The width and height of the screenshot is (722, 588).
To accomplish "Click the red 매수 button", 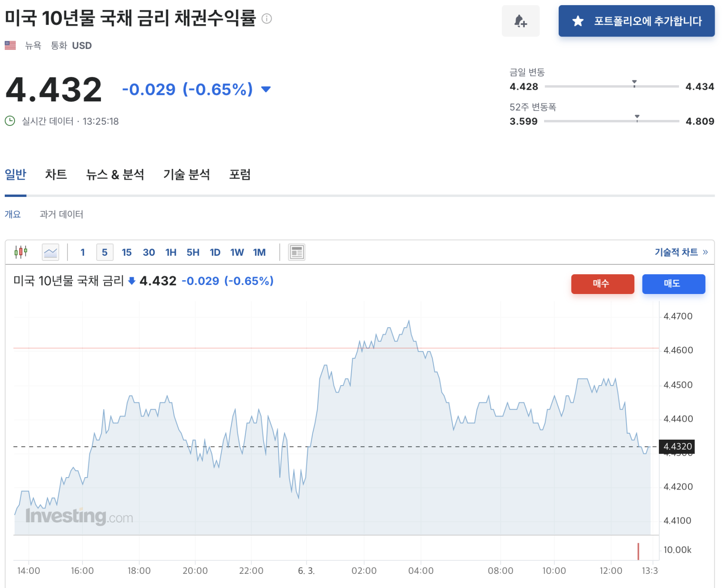I will point(603,284).
